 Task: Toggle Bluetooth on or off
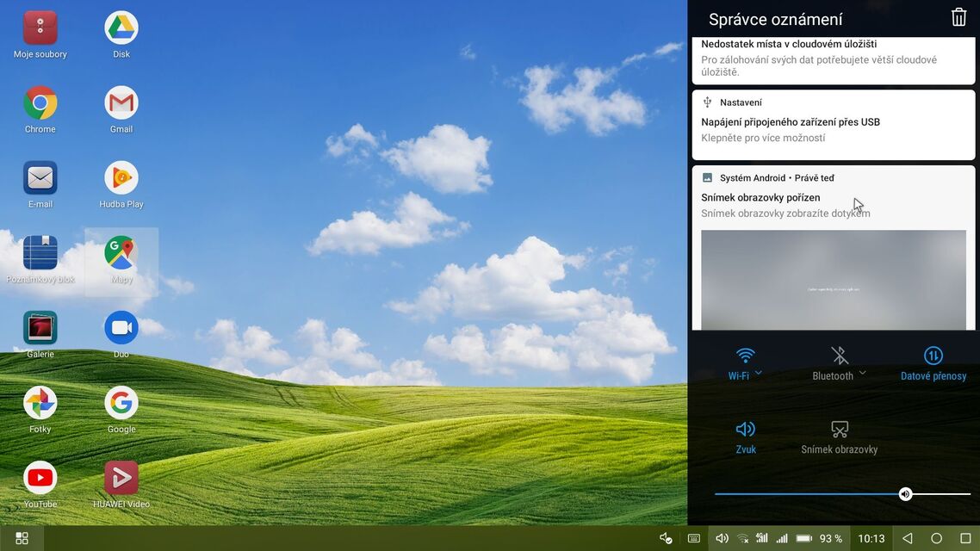839,356
